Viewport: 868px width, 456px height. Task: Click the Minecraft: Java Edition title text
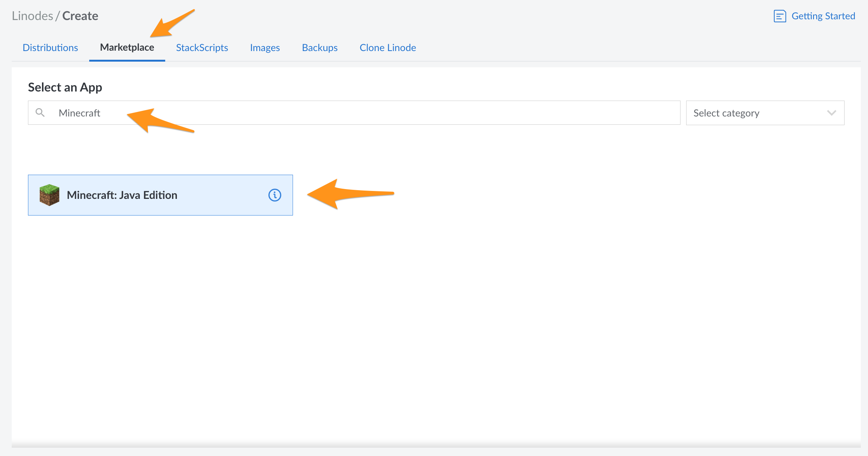click(122, 195)
